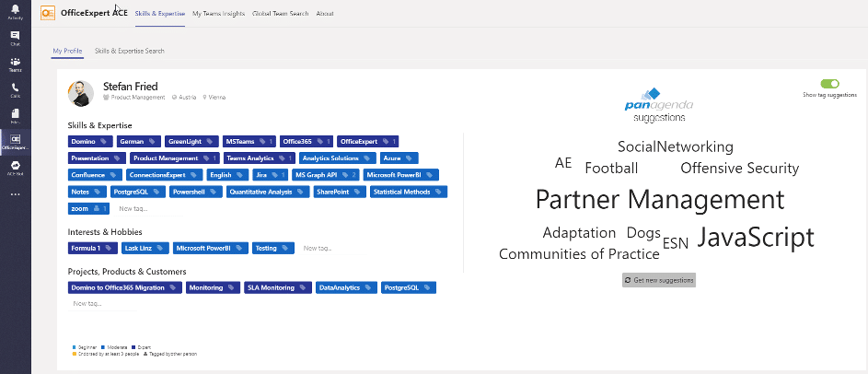Open the Activity feed in the sidebar
This screenshot has height=374, width=868.
(x=15, y=11)
